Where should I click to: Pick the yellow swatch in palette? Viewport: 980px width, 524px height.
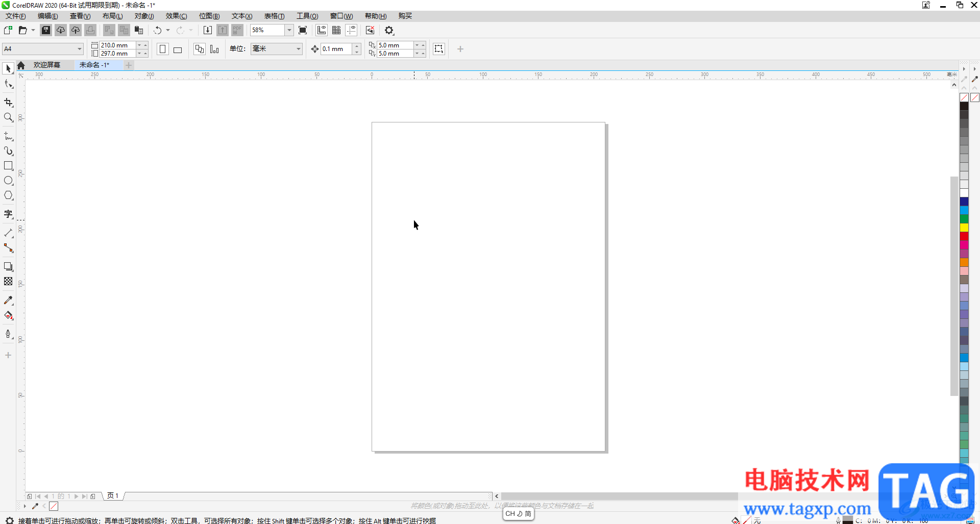(964, 228)
